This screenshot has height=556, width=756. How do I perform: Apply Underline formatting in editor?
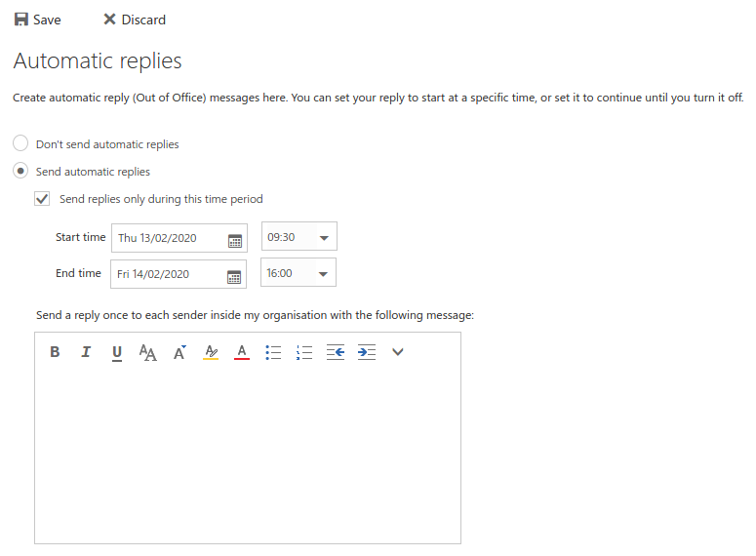(117, 352)
